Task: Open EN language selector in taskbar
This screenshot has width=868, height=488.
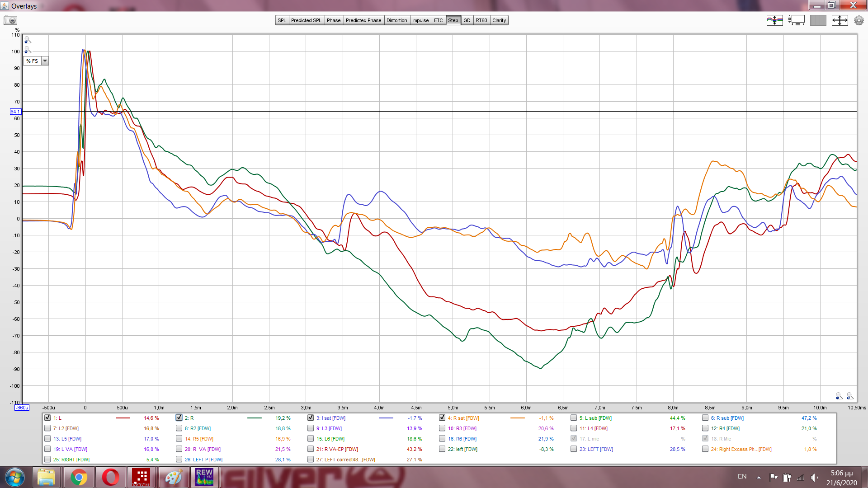Action: 742,477
